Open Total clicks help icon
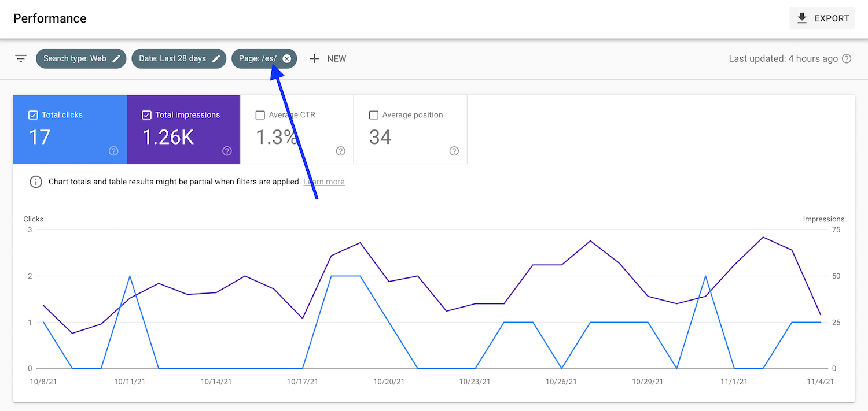 113,151
